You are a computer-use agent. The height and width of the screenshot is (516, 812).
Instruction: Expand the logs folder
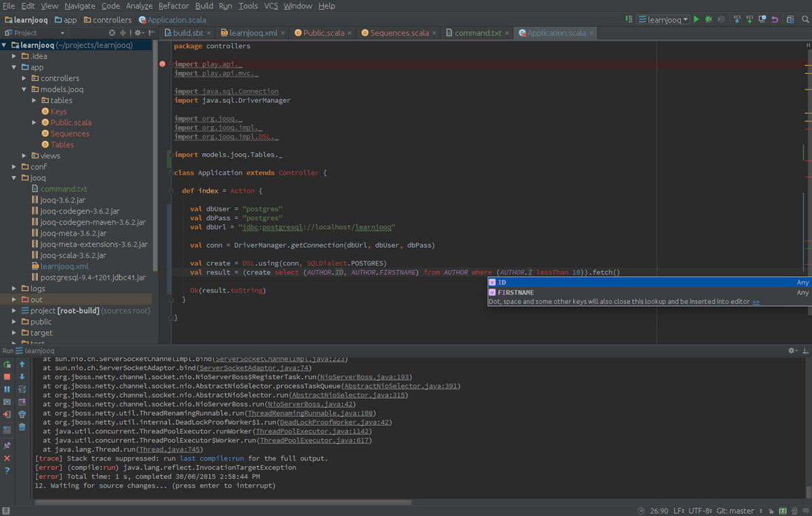pyautogui.click(x=15, y=288)
